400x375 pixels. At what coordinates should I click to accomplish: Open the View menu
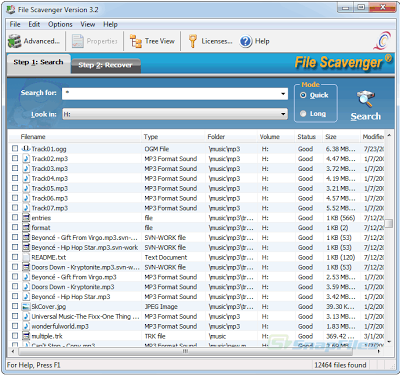88,24
